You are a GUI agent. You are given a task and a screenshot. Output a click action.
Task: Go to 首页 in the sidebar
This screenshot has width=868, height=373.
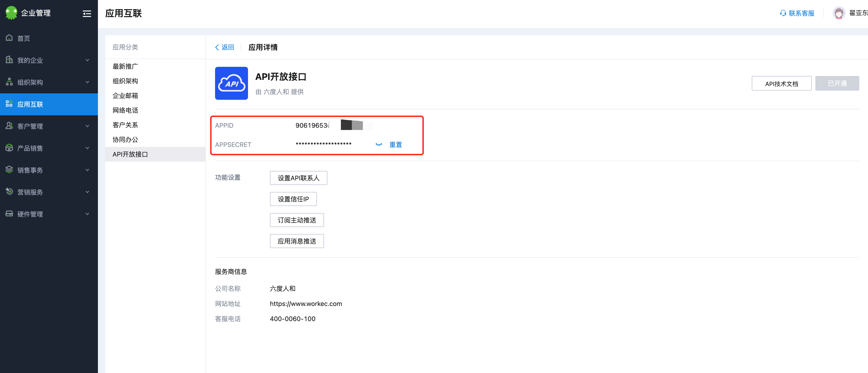coord(49,38)
